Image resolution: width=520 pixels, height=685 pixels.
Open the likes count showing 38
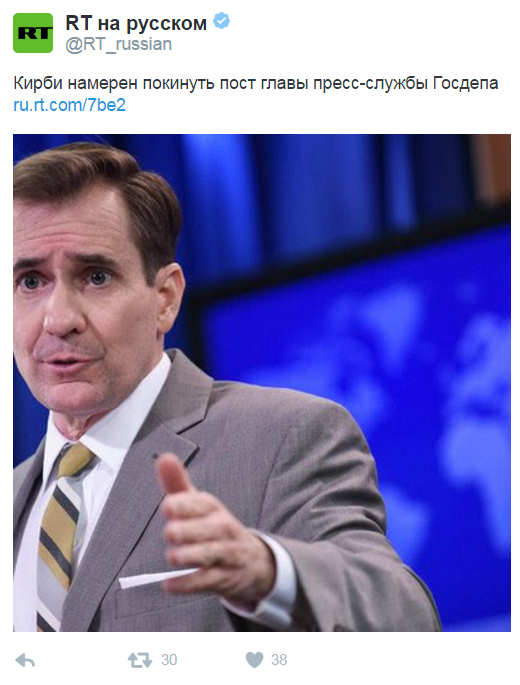point(279,660)
